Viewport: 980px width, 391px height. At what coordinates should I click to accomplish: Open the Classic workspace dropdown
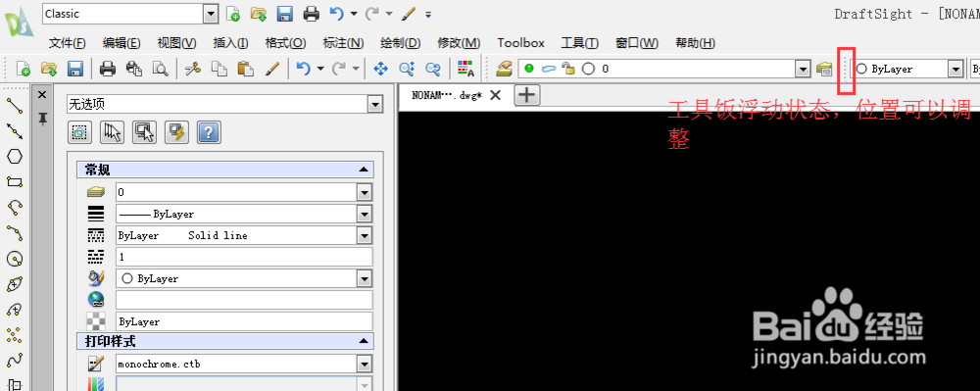[212, 14]
